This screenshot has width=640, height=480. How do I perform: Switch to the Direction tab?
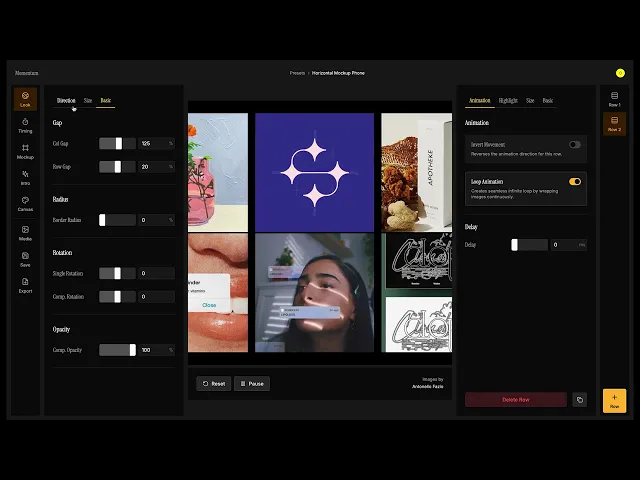[x=66, y=100]
